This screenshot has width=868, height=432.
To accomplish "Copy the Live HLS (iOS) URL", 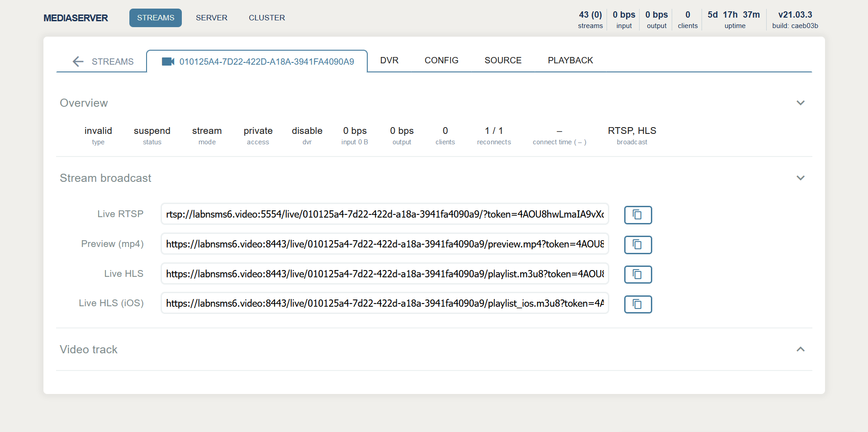I will (637, 304).
